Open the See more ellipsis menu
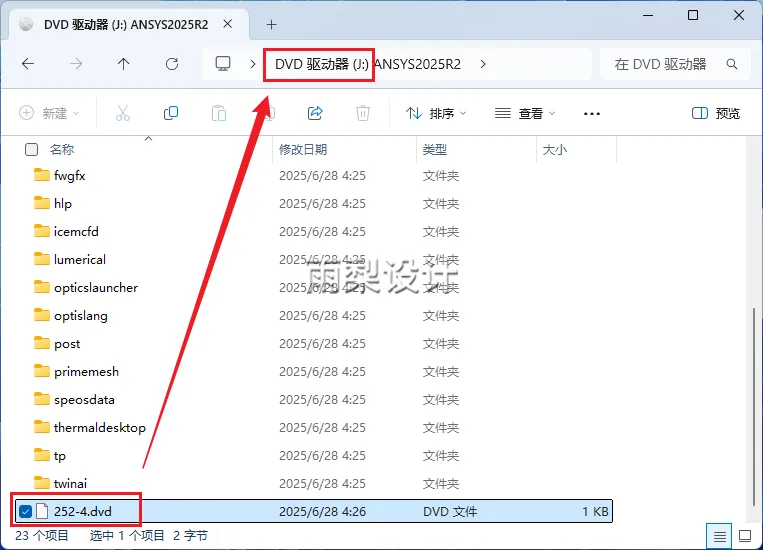Viewport: 763px width, 550px height. click(592, 114)
